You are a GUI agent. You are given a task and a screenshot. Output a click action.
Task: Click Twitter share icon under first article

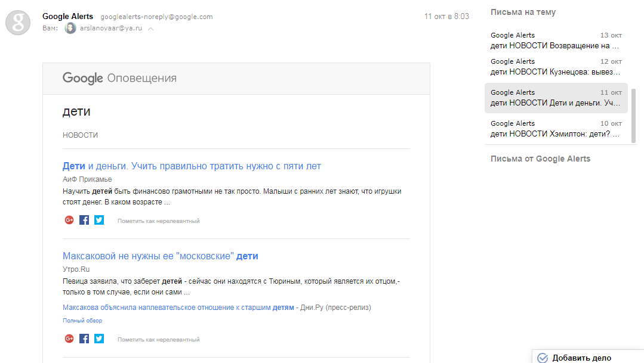coord(99,220)
